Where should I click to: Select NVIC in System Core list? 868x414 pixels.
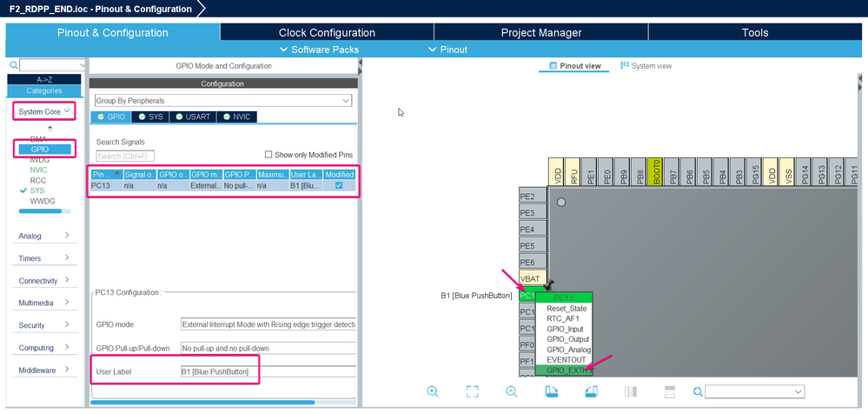pos(39,170)
